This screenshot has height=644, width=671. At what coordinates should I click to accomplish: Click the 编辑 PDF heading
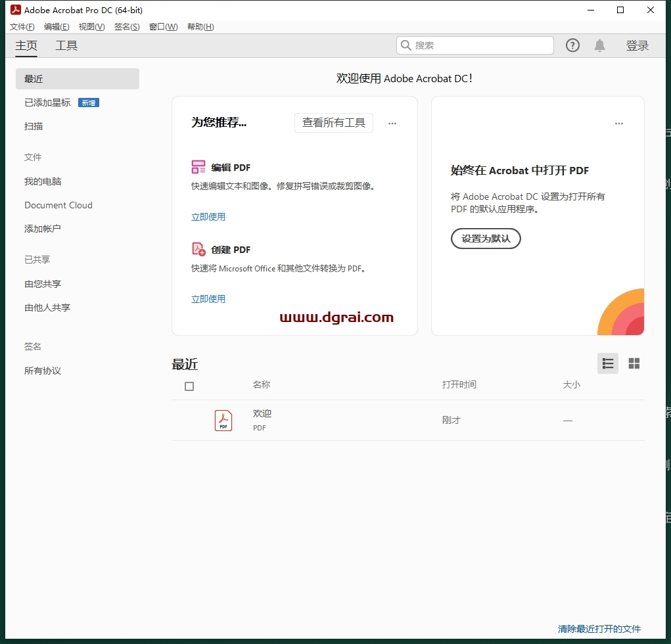click(x=231, y=168)
